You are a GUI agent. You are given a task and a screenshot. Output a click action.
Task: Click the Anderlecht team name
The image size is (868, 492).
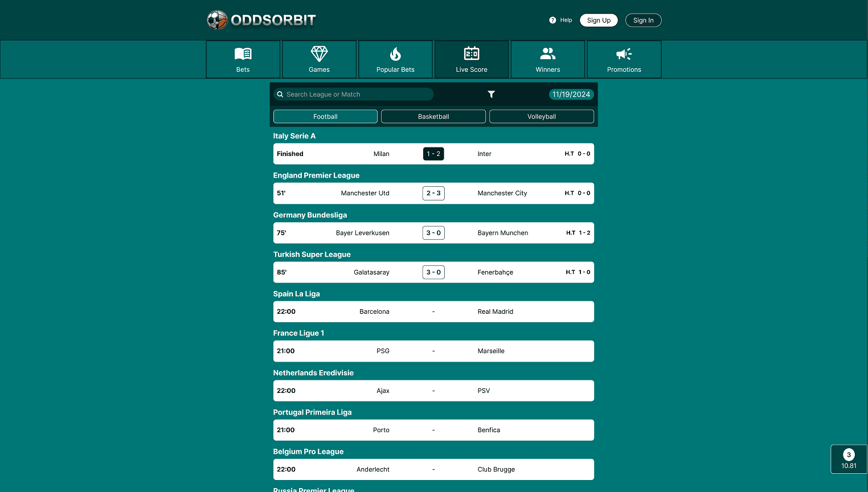click(373, 469)
